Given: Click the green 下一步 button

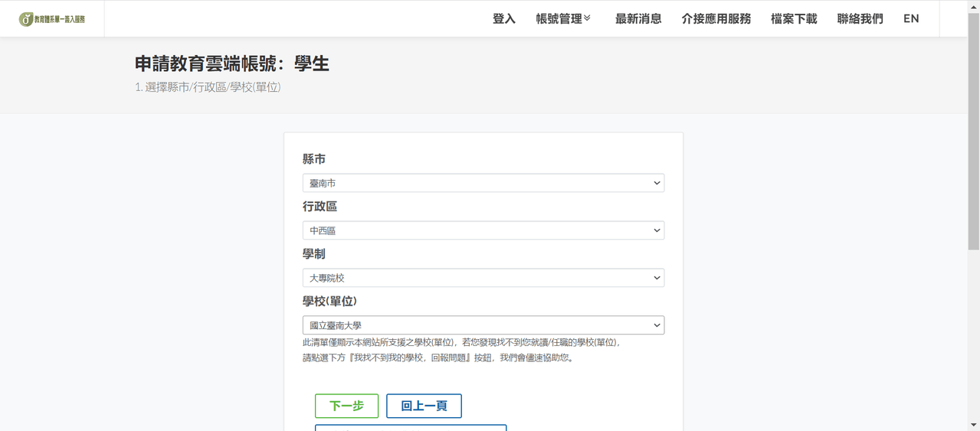Looking at the screenshot, I should 346,406.
